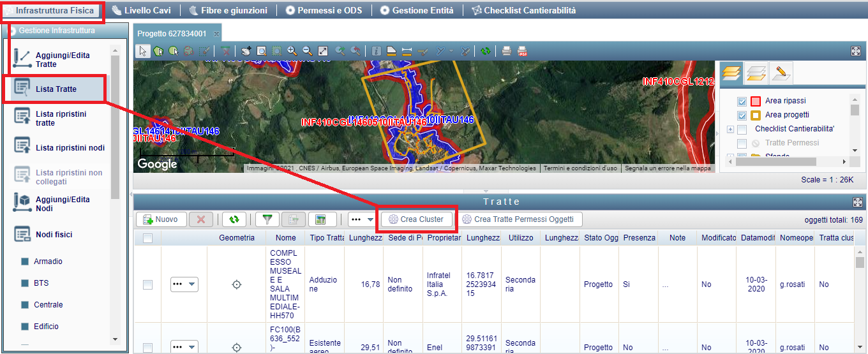
Task: Click the Nuovo button
Action: 161,219
